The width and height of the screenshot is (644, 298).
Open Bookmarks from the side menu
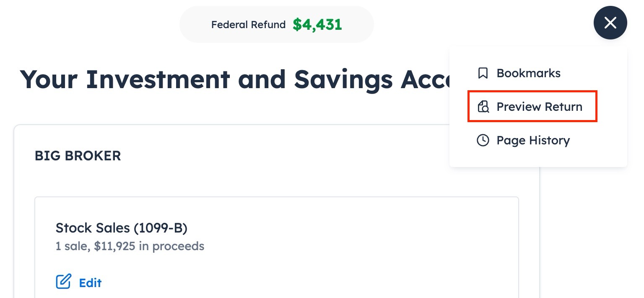pos(528,73)
